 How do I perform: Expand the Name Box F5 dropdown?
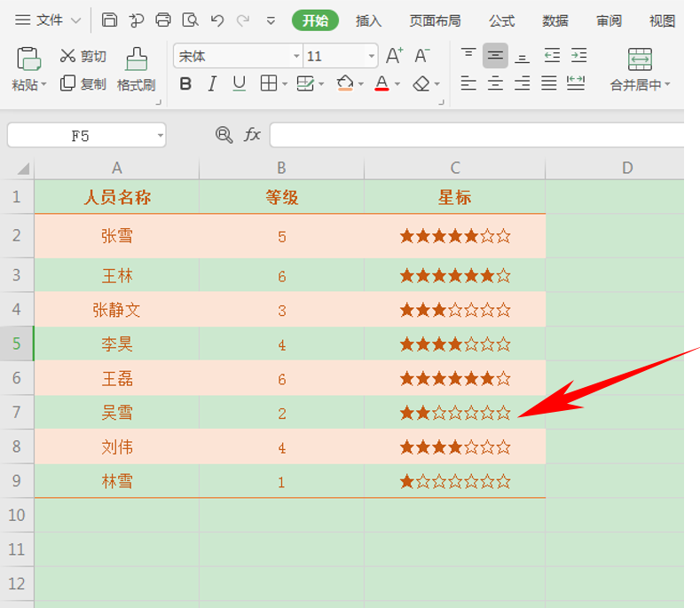(x=160, y=135)
